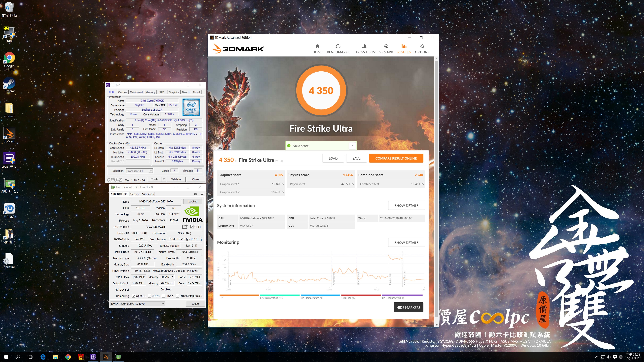The height and width of the screenshot is (362, 644).
Task: Open GPU-Z Validation tab
Action: tap(148, 194)
